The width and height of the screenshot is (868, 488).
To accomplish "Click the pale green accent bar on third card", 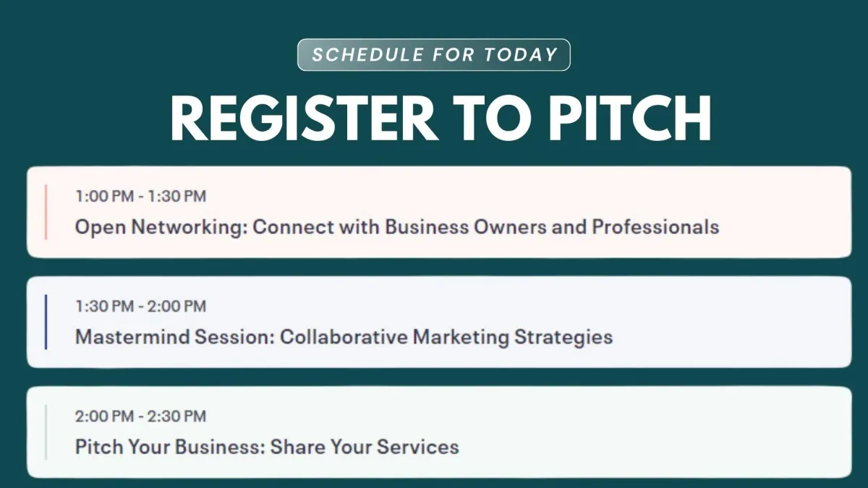I will [x=46, y=432].
